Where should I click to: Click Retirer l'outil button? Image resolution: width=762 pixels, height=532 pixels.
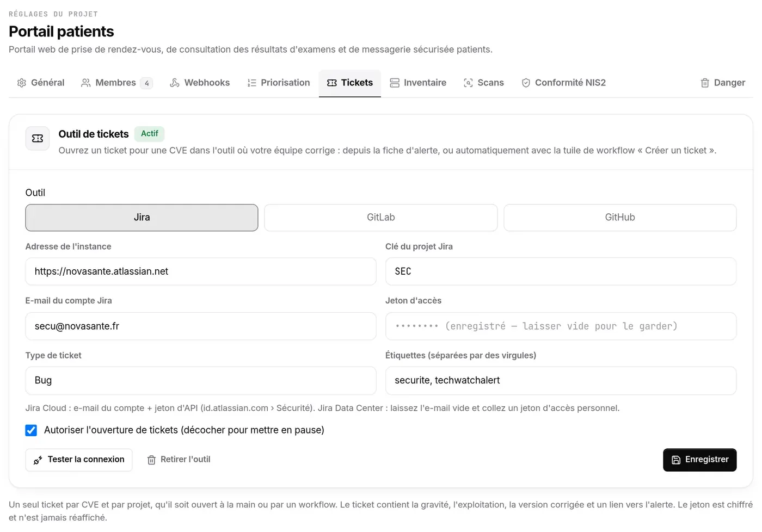tap(179, 460)
